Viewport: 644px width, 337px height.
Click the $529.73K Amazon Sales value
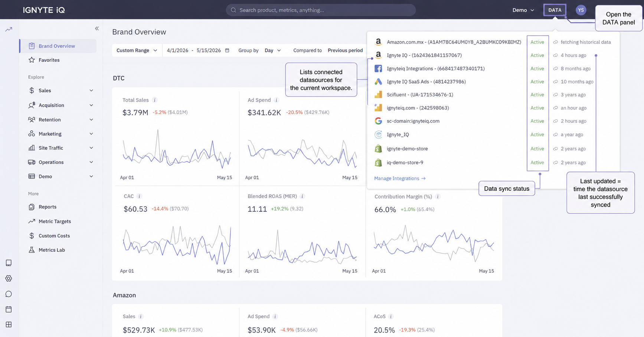click(139, 330)
